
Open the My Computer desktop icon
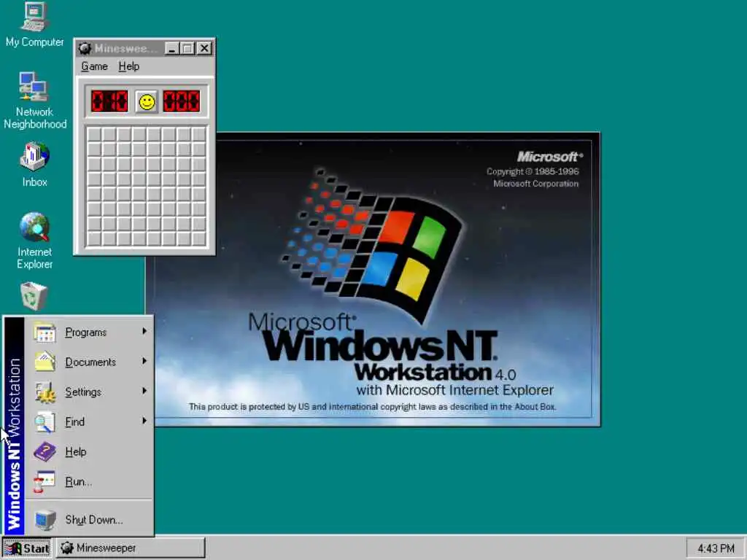click(34, 24)
